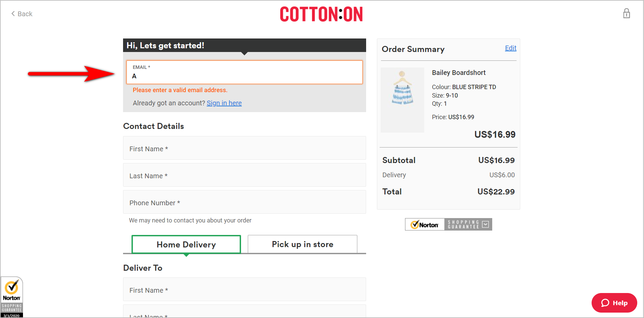Image resolution: width=644 pixels, height=318 pixels.
Task: Click the First Name field under Contact Details
Action: pyautogui.click(x=244, y=148)
